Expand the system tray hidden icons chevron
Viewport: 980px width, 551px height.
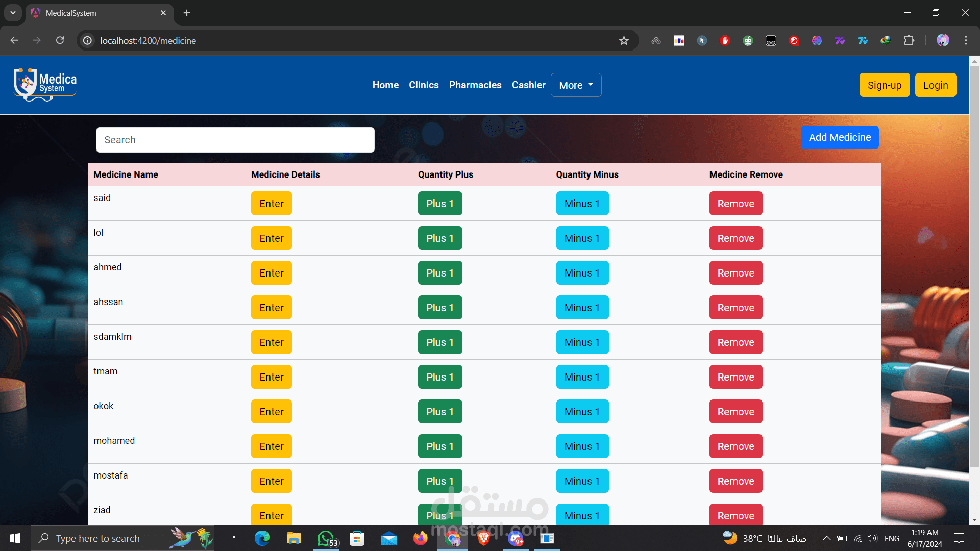(x=826, y=538)
